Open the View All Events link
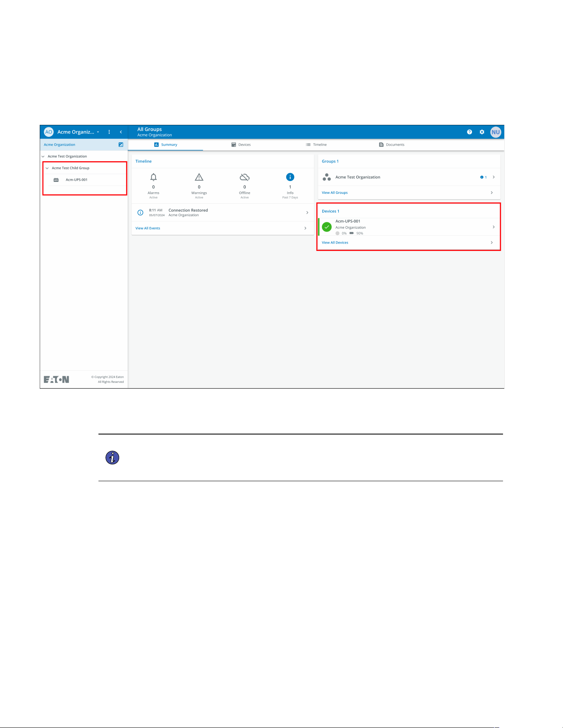This screenshot has height=728, width=563. pyautogui.click(x=148, y=228)
